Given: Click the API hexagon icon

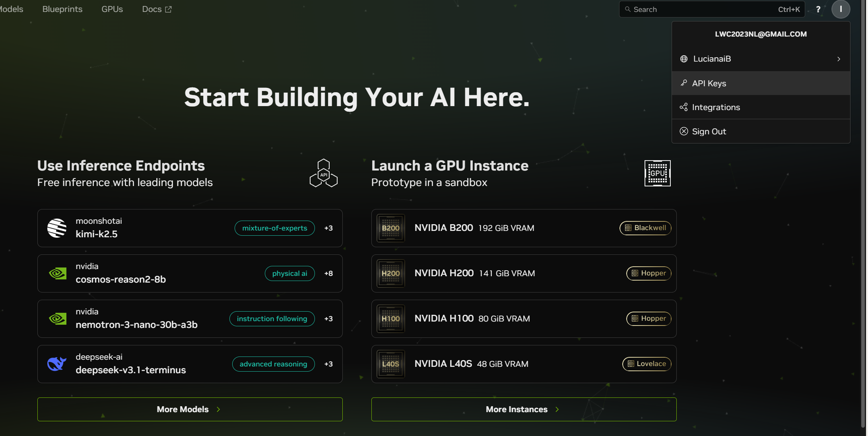Looking at the screenshot, I should tap(323, 173).
